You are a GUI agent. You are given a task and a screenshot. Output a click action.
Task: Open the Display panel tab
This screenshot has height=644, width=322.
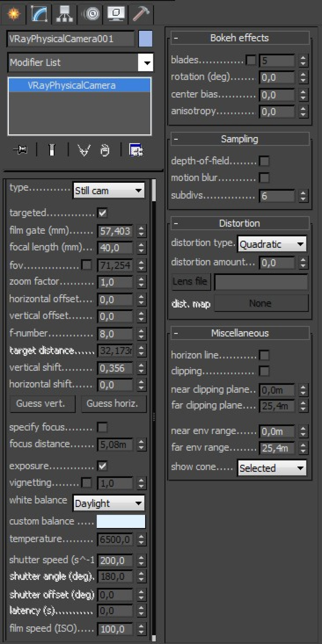pyautogui.click(x=116, y=13)
